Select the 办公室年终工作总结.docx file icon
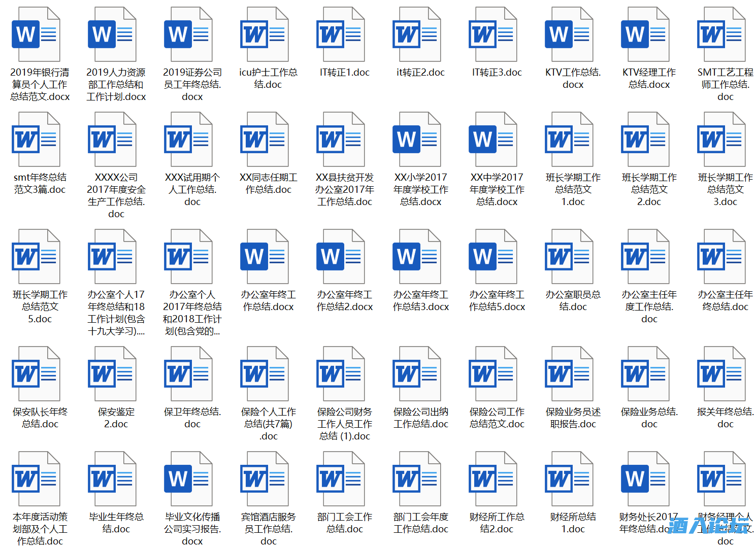This screenshot has width=756, height=547. click(x=264, y=257)
